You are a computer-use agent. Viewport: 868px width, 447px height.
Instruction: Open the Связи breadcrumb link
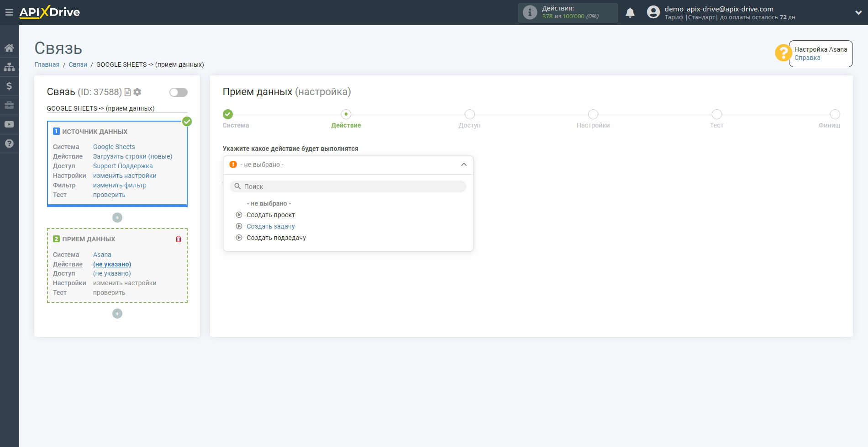pos(78,64)
